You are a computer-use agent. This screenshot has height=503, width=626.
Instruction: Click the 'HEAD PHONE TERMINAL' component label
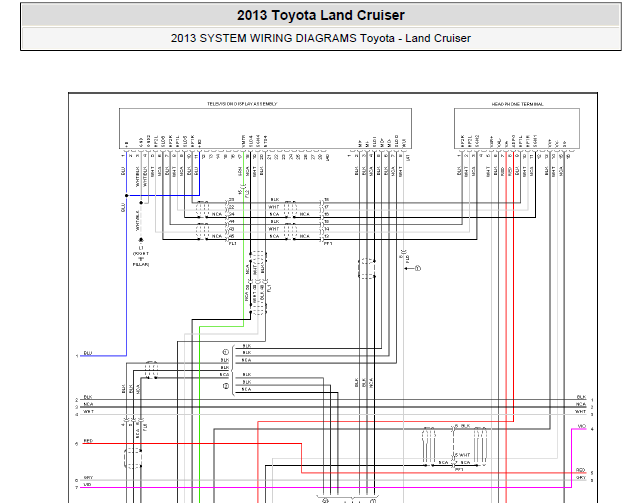click(517, 104)
